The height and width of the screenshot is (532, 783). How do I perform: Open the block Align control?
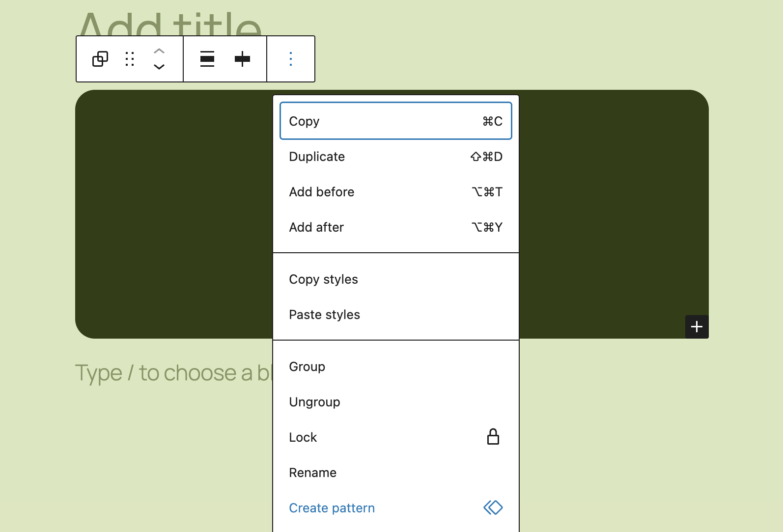(207, 59)
